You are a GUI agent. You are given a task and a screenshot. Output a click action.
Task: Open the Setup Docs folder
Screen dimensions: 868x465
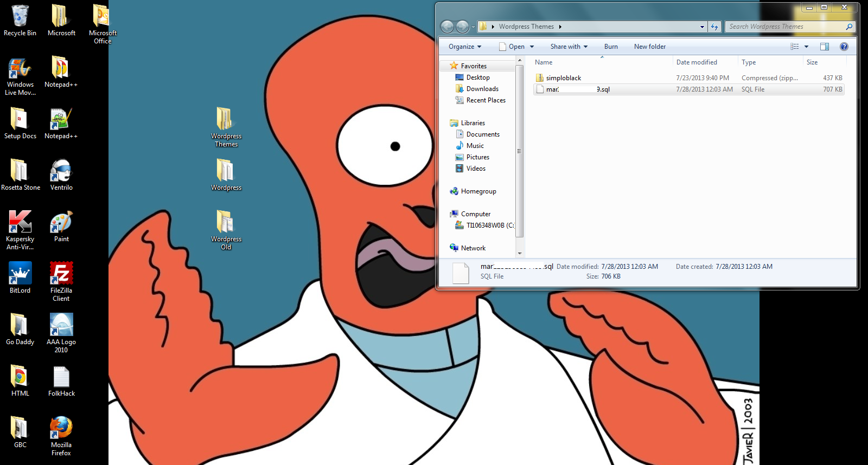pyautogui.click(x=20, y=124)
